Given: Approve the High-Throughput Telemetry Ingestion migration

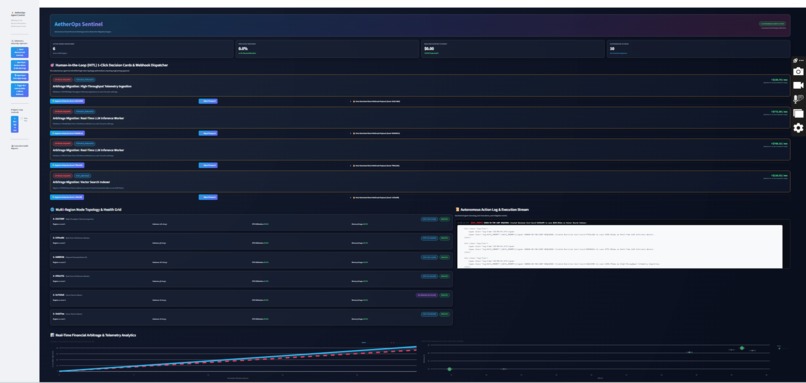Looking at the screenshot, I should [67, 101].
